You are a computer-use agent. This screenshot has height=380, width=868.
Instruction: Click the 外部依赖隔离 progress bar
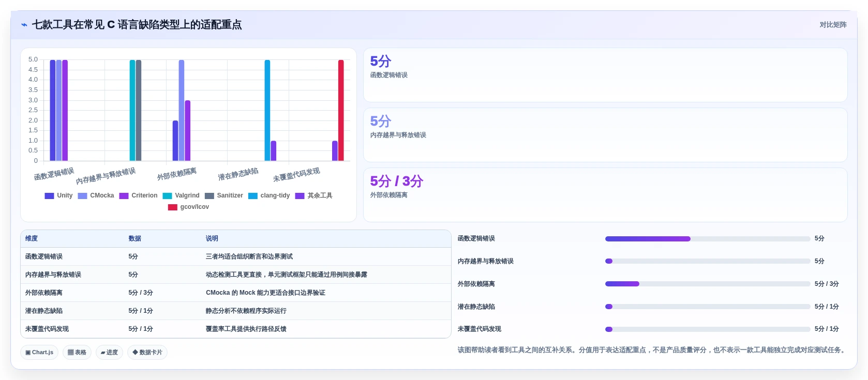pyautogui.click(x=708, y=284)
